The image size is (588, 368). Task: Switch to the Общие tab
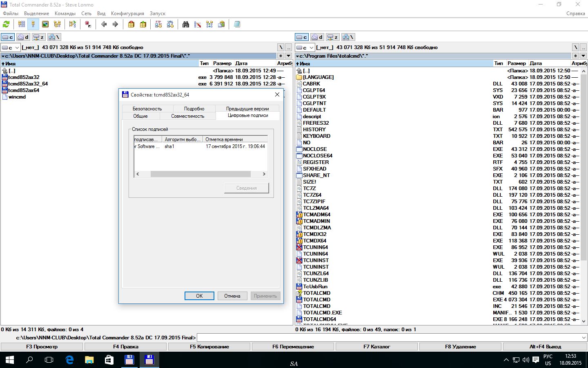(140, 116)
